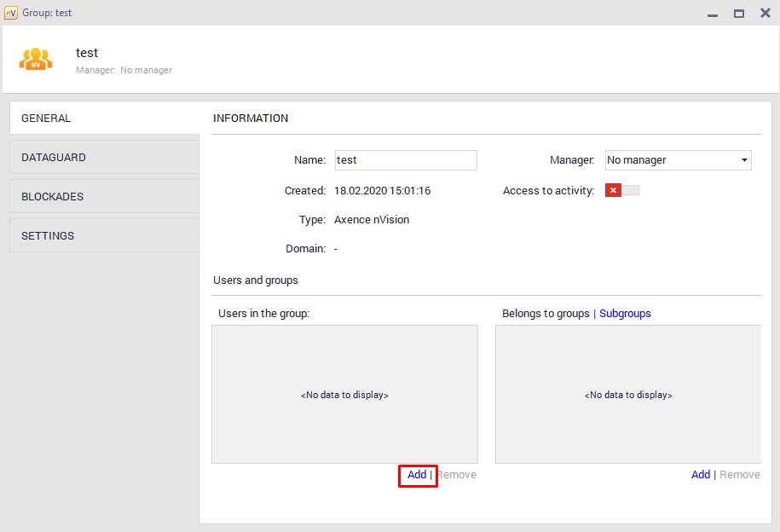Screen dimensions: 780x532
Task: Switch to the GENERAL tab
Action: [x=104, y=119]
